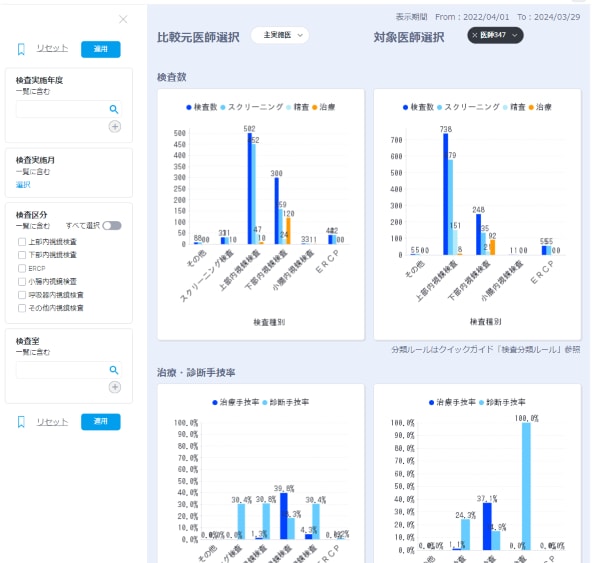Click the bottom bookmark icon
Viewport: 600px width, 563px height.
(x=21, y=422)
